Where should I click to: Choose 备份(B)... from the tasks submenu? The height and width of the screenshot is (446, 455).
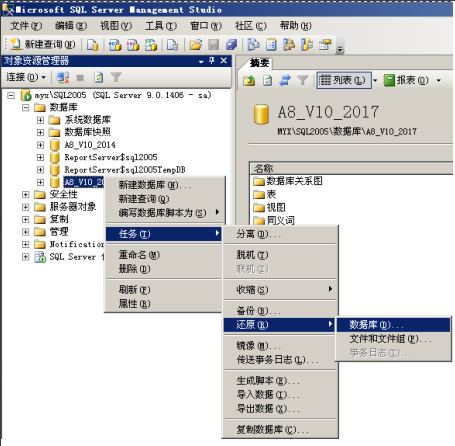(x=280, y=311)
